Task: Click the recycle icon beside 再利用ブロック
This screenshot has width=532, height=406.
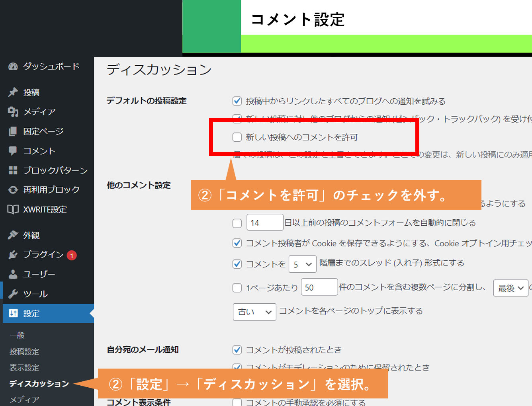Action: [13, 190]
